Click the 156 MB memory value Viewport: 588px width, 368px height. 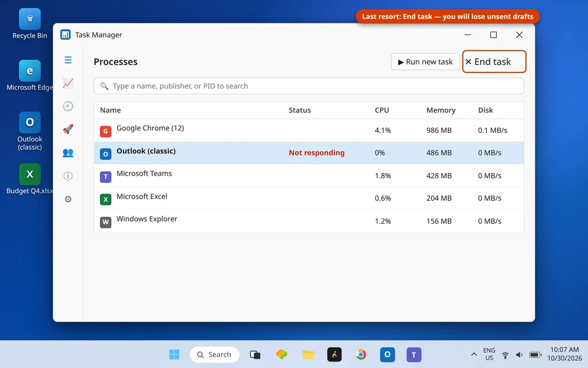coord(439,221)
